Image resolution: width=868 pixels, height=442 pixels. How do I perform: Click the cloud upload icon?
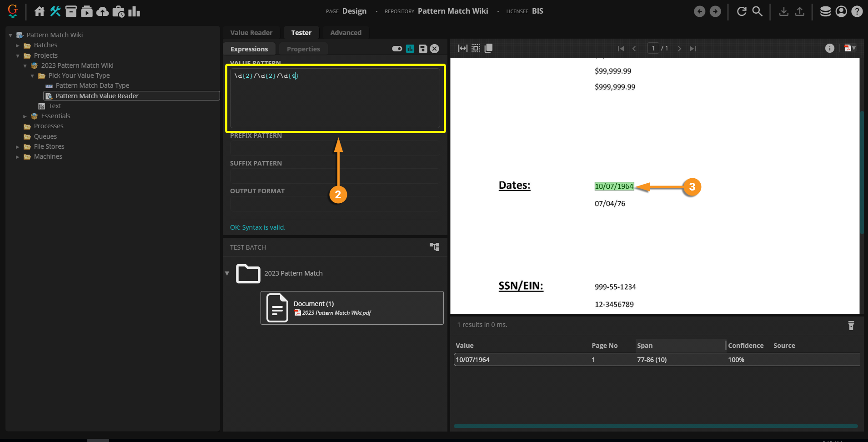[x=103, y=11]
